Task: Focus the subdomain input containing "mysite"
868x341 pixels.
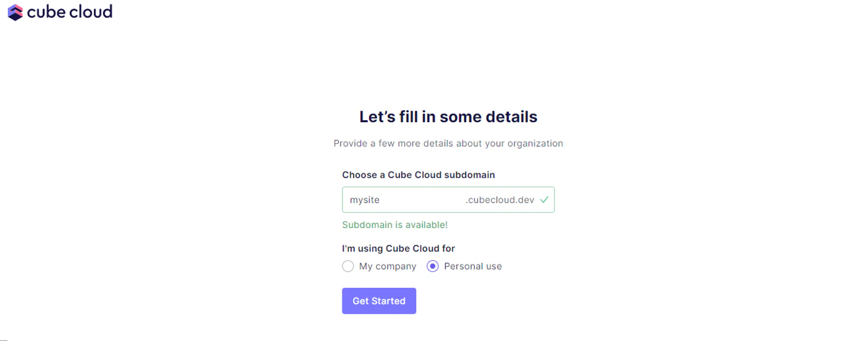Action: coord(448,200)
